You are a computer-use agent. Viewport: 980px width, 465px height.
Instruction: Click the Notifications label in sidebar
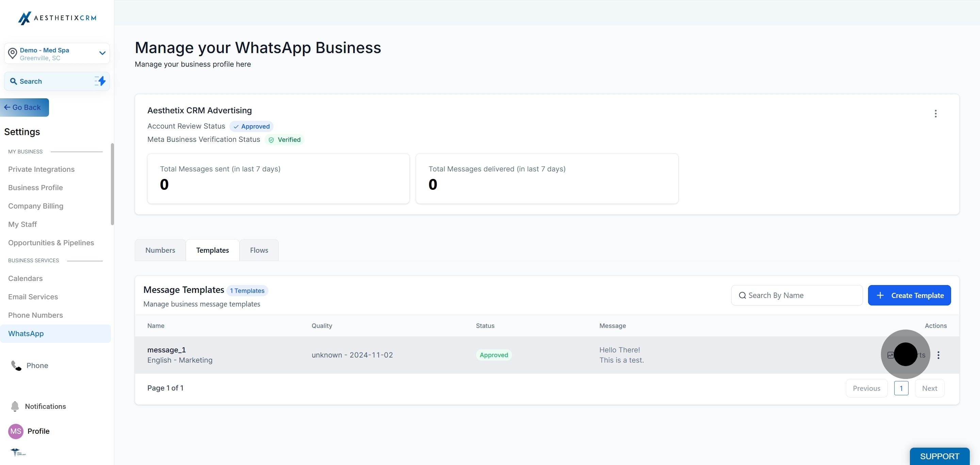45,406
